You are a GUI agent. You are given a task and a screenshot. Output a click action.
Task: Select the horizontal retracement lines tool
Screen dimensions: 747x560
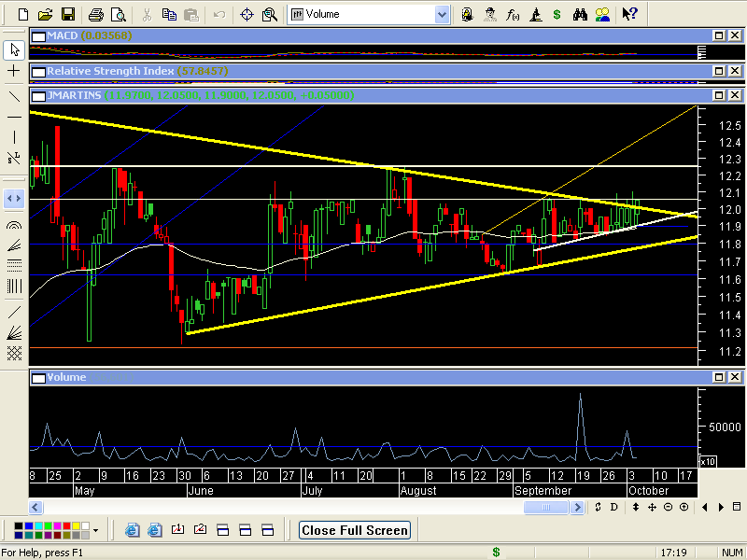14,266
